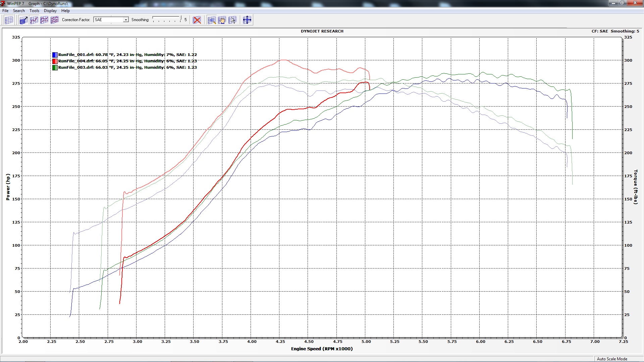Open the File menu
The image size is (644, 362).
point(5,11)
